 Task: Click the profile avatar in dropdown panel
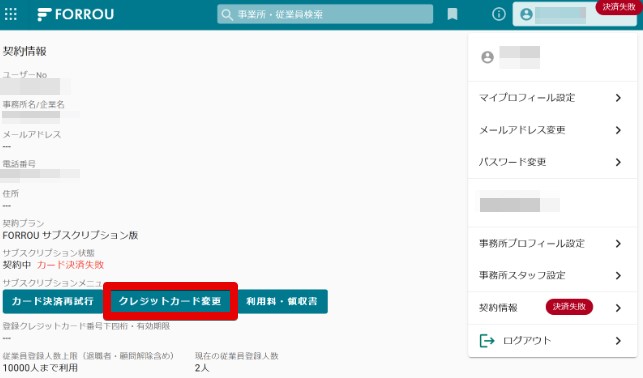[487, 57]
